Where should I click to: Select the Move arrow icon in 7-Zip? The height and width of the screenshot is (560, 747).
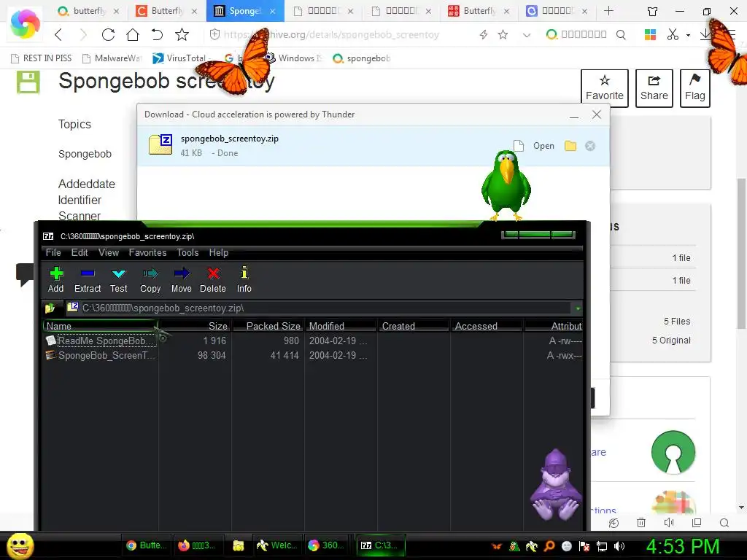[x=182, y=279]
